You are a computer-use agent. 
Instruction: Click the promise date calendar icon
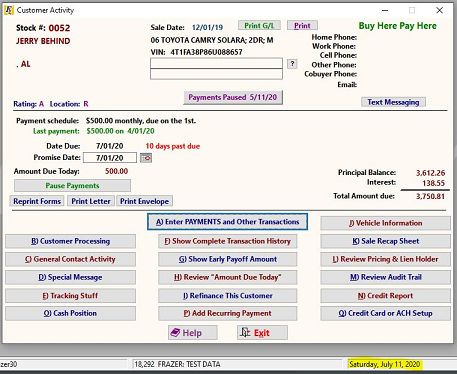click(x=146, y=158)
